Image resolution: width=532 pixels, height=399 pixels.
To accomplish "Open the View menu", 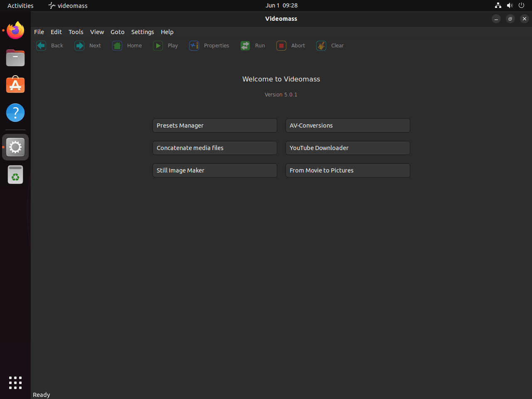I will (x=97, y=32).
